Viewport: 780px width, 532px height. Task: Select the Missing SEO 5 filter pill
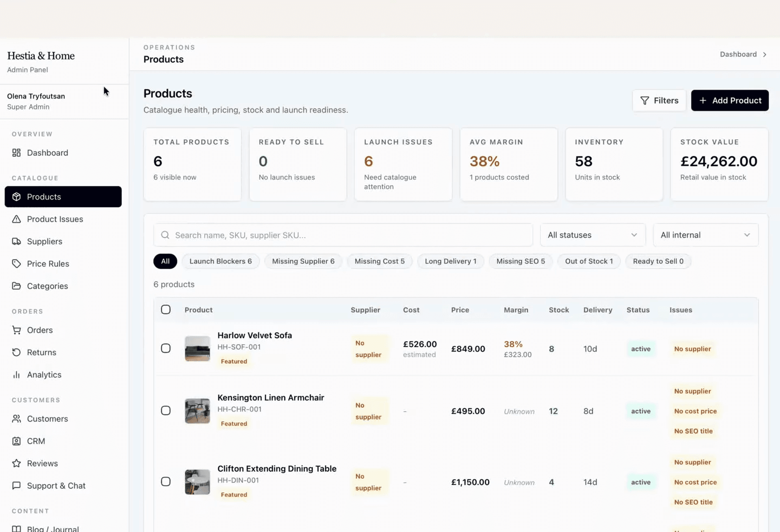521,261
